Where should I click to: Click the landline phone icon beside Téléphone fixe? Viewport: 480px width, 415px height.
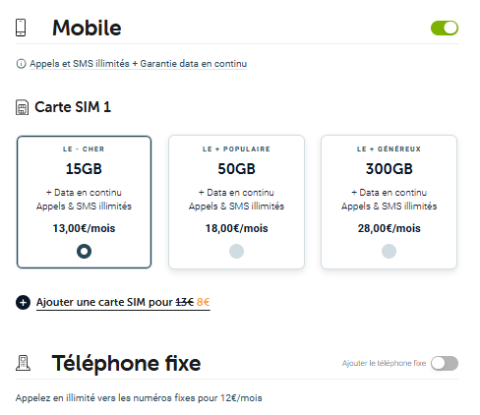[23, 363]
